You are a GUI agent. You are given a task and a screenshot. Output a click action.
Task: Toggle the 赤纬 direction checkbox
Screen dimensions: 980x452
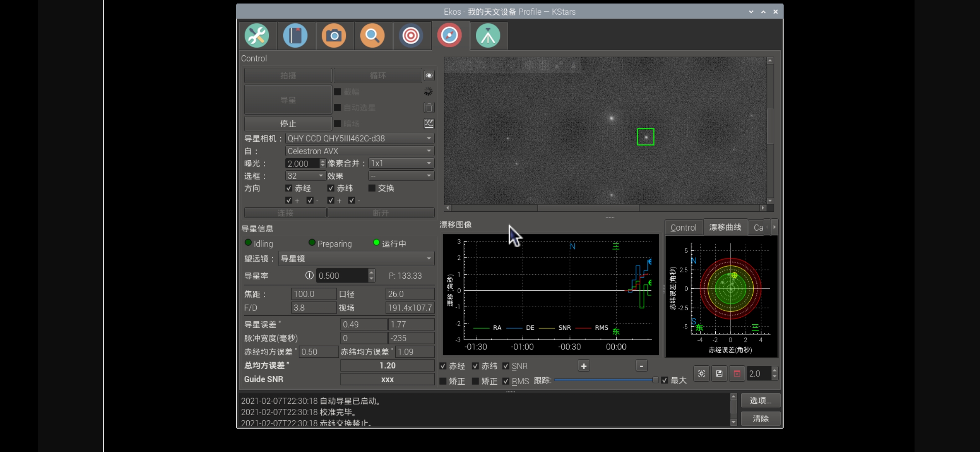331,188
